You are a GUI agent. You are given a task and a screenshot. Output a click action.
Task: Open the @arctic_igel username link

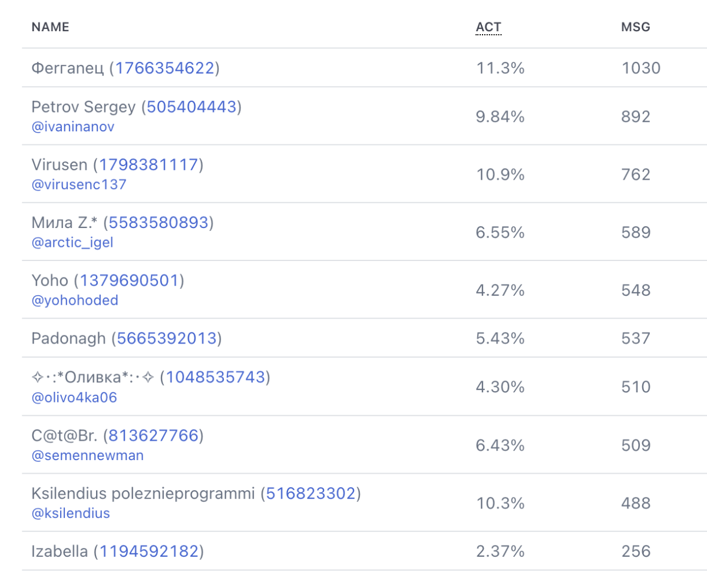click(72, 242)
